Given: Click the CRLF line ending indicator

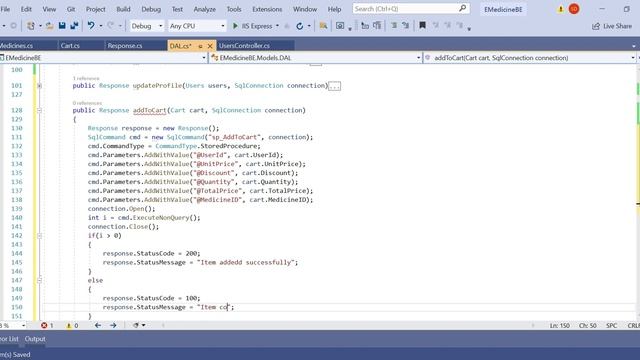Looking at the screenshot, I should (x=633, y=325).
